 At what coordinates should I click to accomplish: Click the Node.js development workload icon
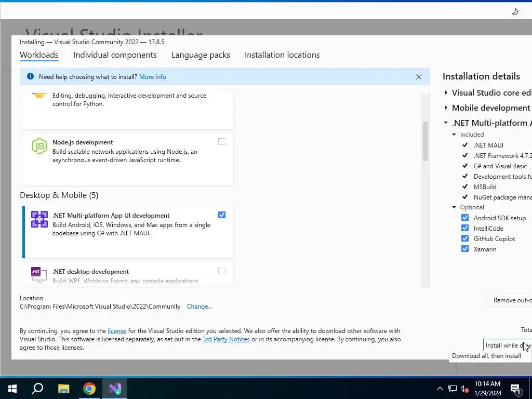[x=39, y=146]
